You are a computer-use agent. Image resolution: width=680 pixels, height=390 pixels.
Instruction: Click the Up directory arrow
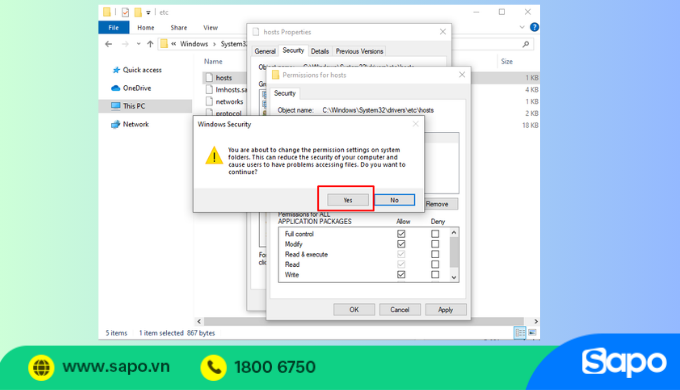tap(150, 44)
